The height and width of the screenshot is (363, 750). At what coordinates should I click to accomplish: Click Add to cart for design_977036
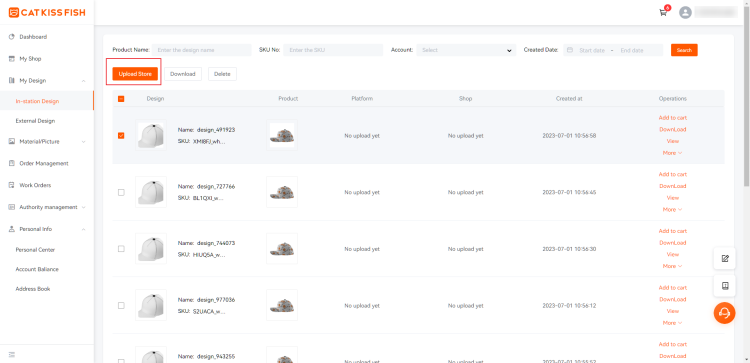[673, 287]
